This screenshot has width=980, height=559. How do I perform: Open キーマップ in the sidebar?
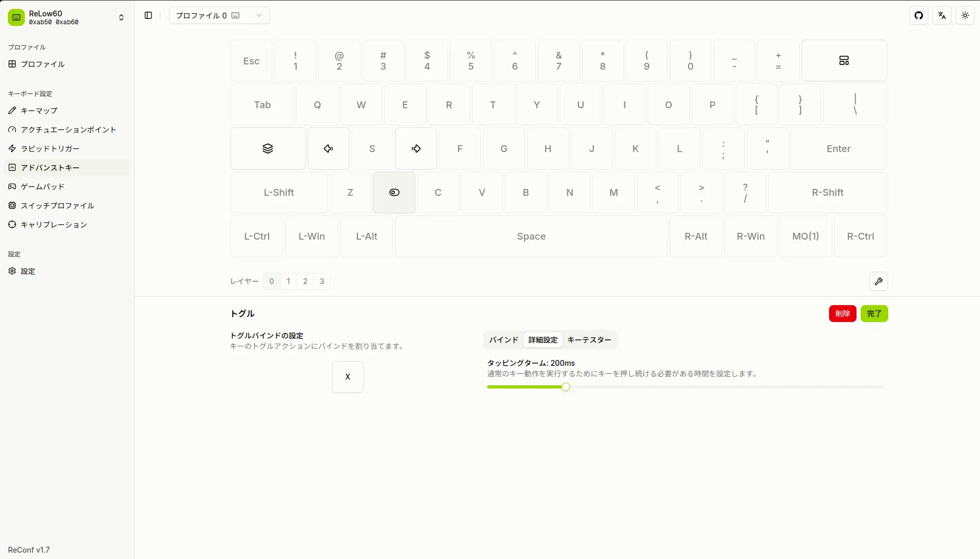[x=66, y=110]
